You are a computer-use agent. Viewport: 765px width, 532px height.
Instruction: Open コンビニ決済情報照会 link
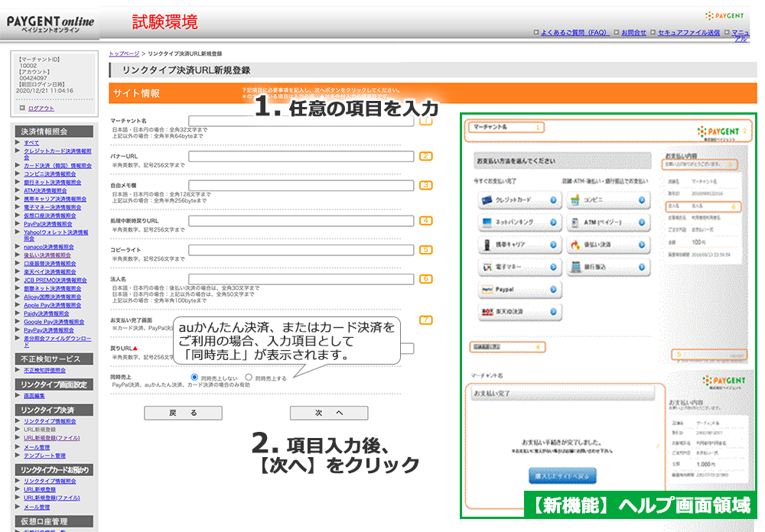pos(50,174)
